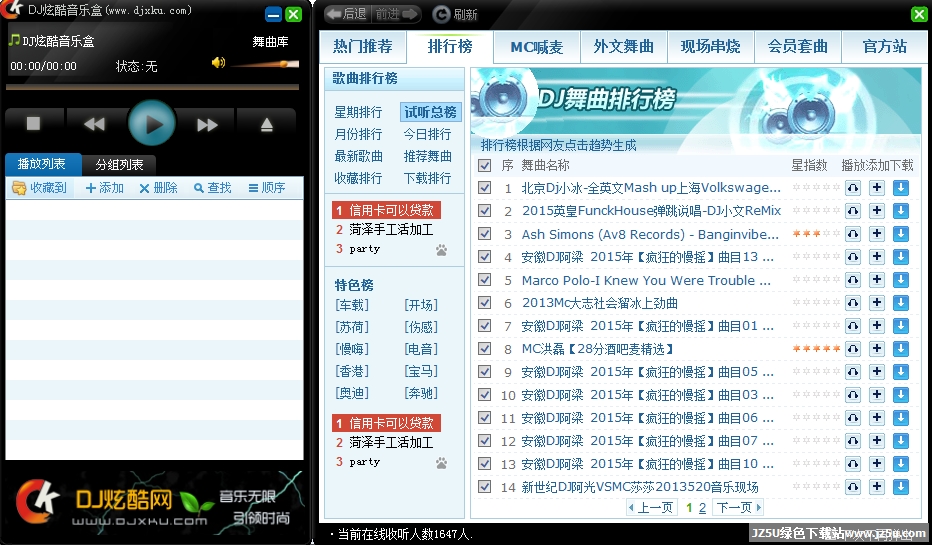
Task: Switch to the 分组列表 tab
Action: [x=119, y=165]
